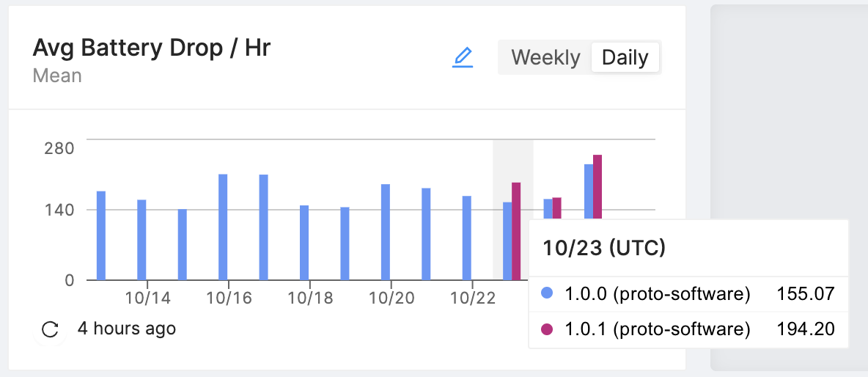Click the blue bar for 10/20
Screen dimensions: 868x377
[386, 232]
